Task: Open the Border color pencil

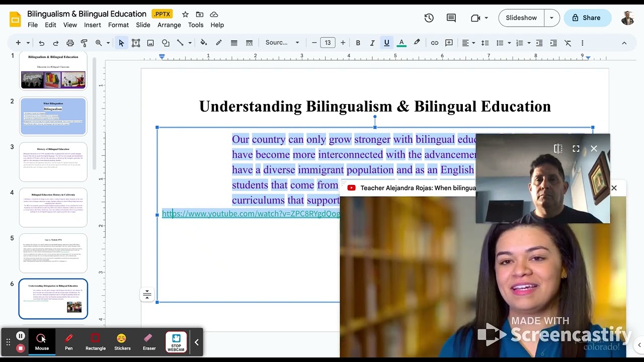Action: [x=219, y=43]
